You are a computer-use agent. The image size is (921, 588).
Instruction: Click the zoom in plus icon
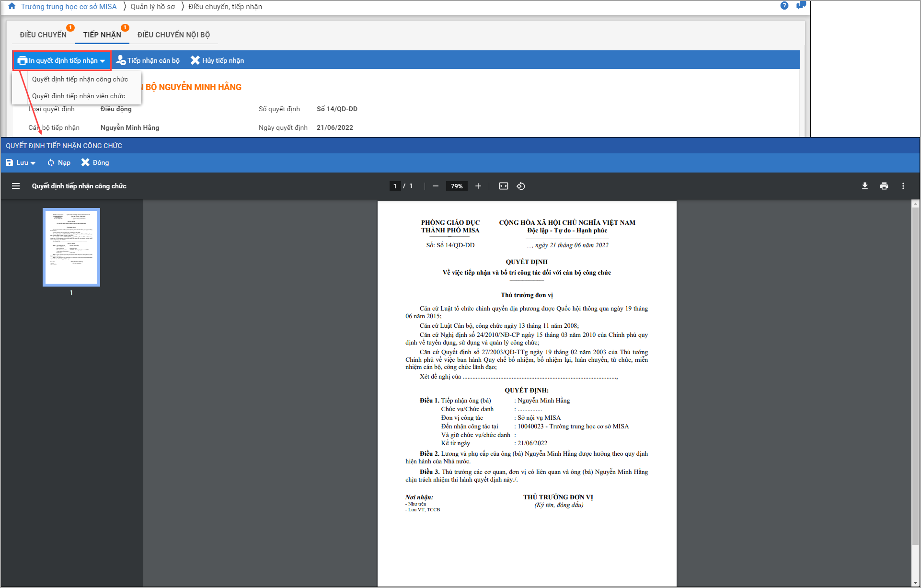point(478,186)
